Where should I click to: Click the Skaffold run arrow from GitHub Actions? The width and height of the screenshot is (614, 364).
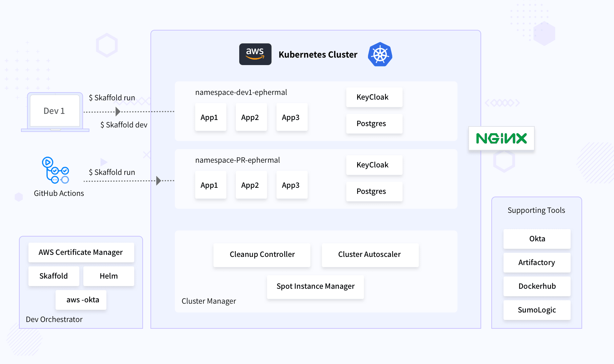point(159,181)
